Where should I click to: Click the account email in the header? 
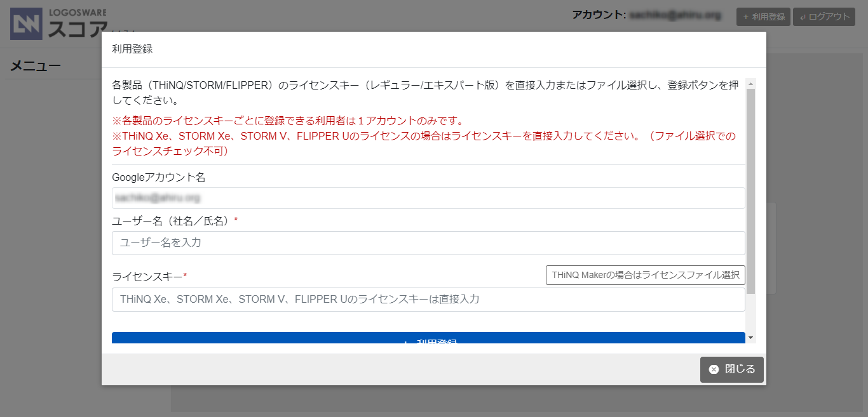click(675, 15)
